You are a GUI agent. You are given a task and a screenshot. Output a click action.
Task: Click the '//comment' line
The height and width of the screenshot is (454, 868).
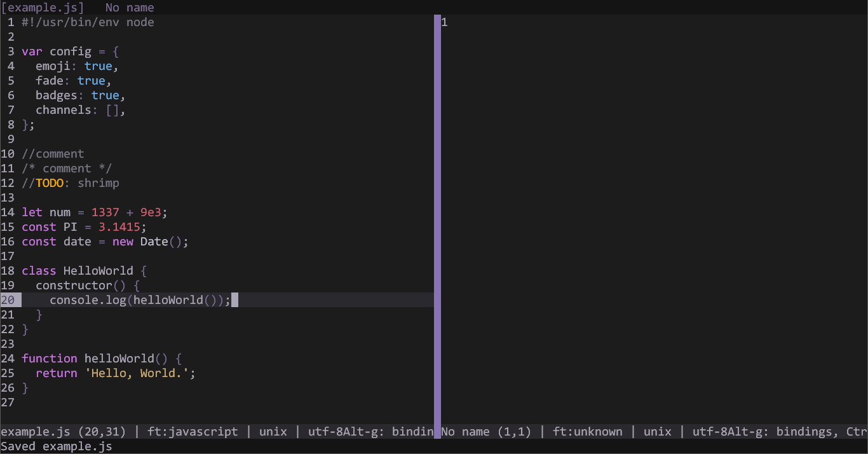tap(53, 154)
